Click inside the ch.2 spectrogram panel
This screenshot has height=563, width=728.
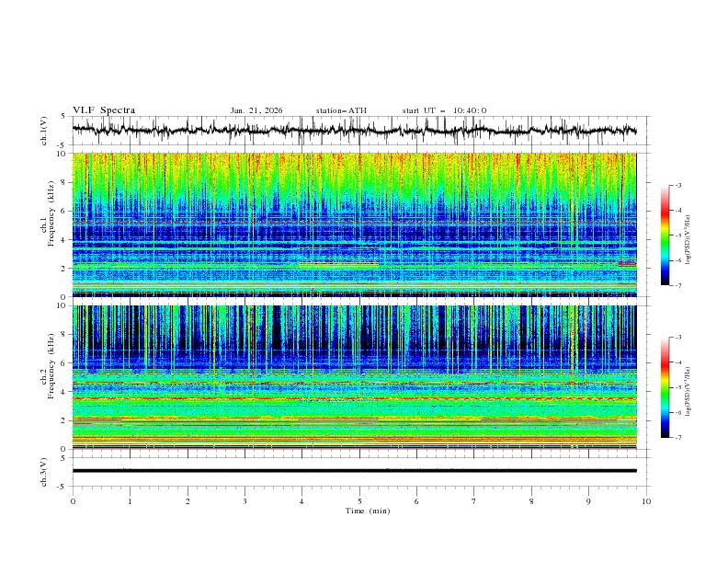coord(354,377)
